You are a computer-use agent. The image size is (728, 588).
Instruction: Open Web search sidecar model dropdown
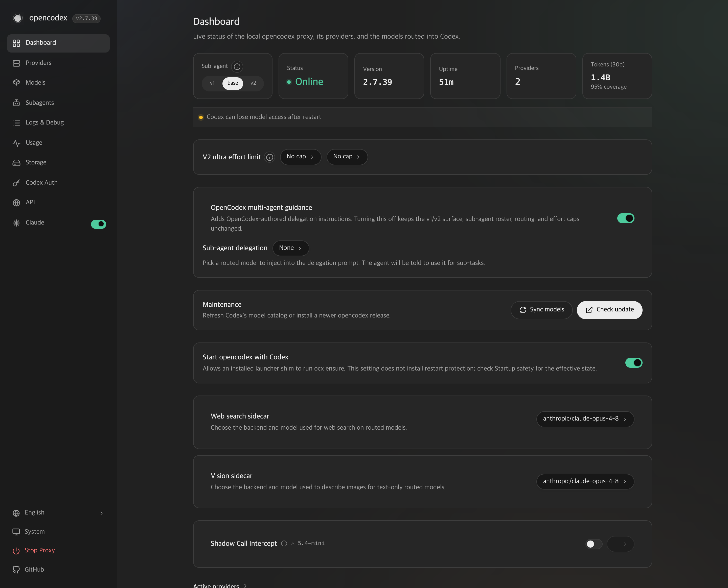[x=585, y=419]
